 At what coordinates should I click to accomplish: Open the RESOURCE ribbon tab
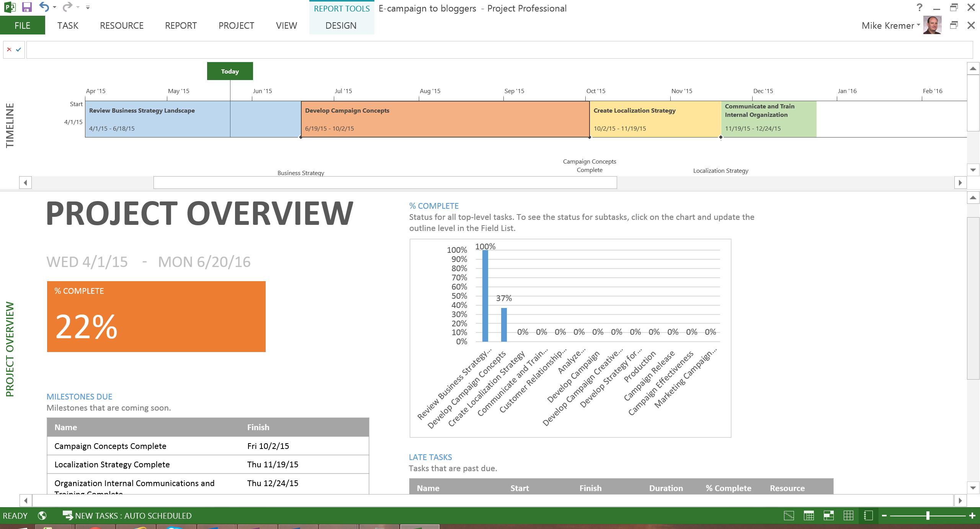[121, 25]
